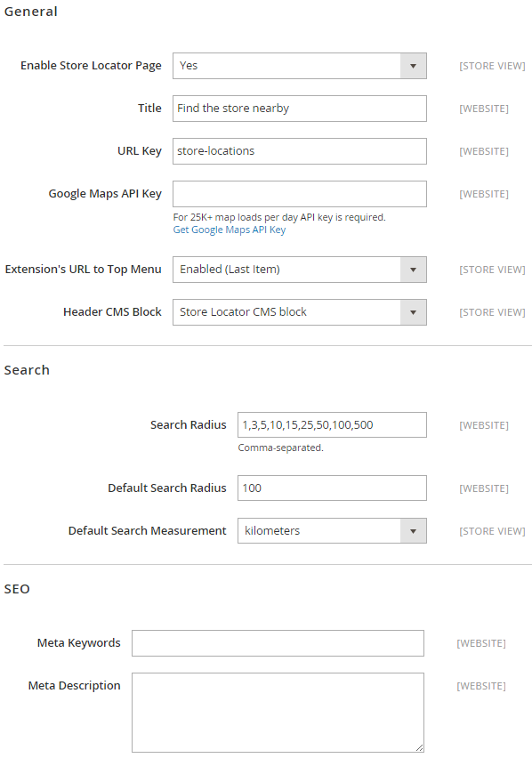532x758 pixels.
Task: Click the Meta Description resize handle
Action: [419, 748]
